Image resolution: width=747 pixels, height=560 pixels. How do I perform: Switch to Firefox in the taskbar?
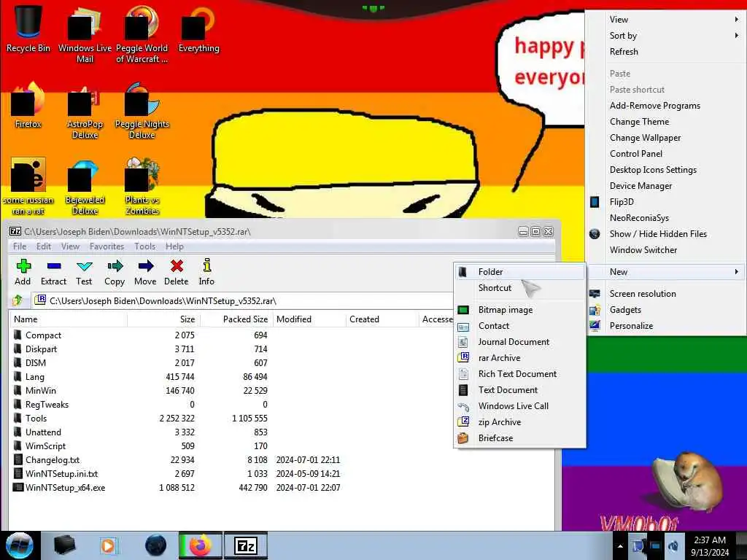[200, 545]
